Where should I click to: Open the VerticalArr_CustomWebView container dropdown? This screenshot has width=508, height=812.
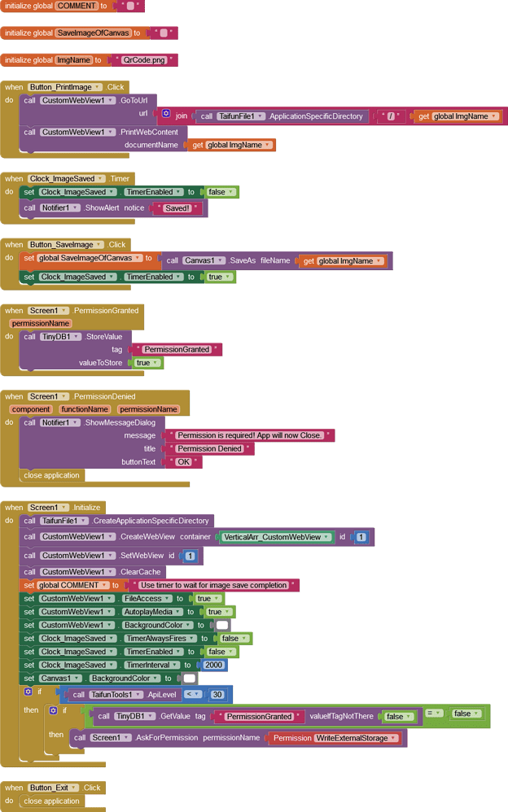pos(326,537)
